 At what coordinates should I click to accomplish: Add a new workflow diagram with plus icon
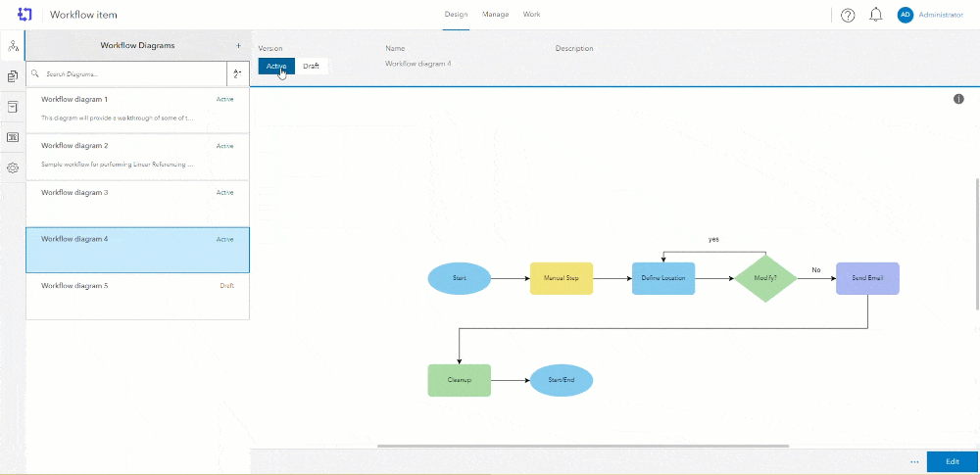point(238,46)
